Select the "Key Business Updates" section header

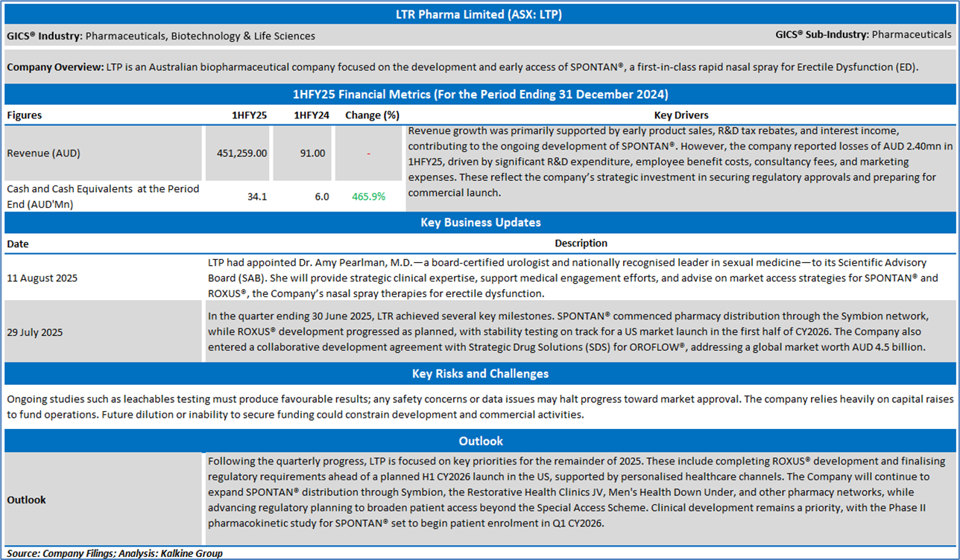tap(480, 223)
